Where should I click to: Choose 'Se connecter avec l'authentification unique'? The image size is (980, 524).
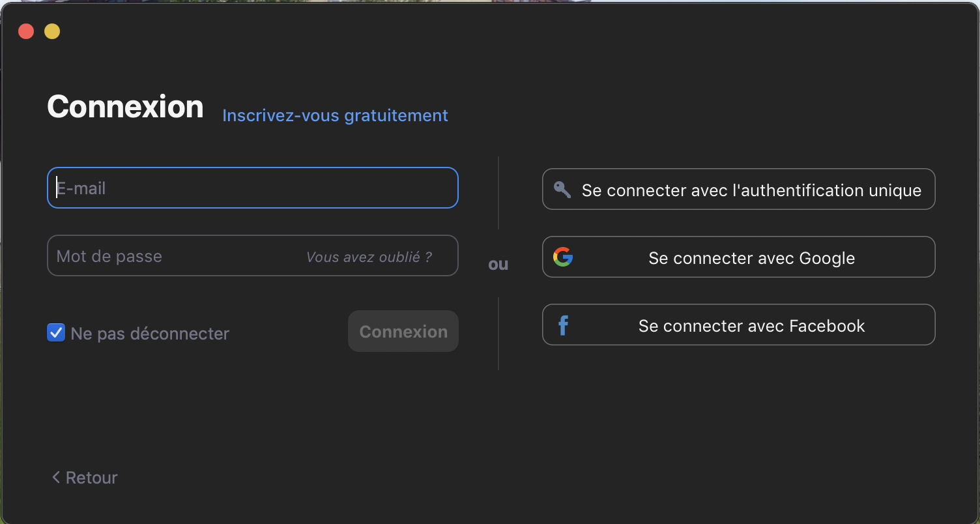point(751,190)
